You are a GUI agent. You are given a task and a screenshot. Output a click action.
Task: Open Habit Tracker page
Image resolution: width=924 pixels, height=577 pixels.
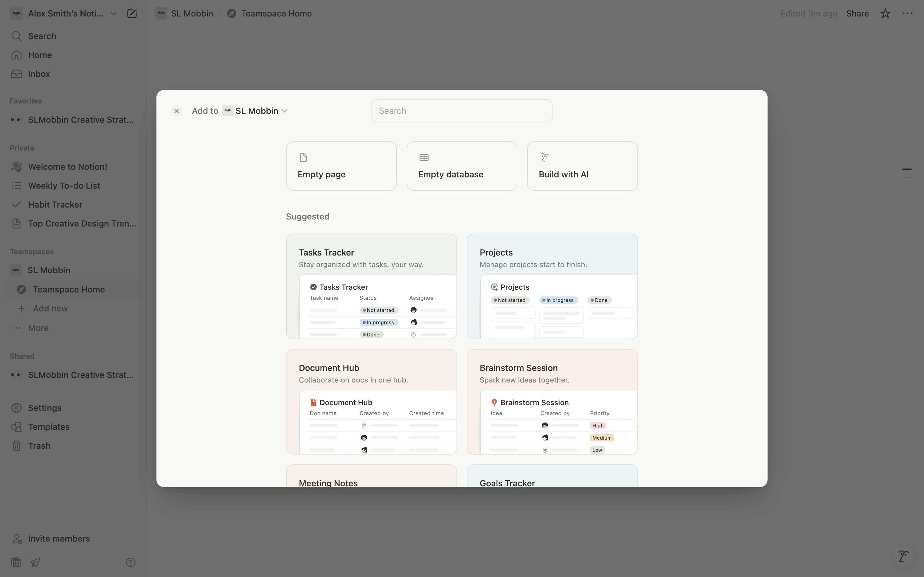(x=55, y=205)
